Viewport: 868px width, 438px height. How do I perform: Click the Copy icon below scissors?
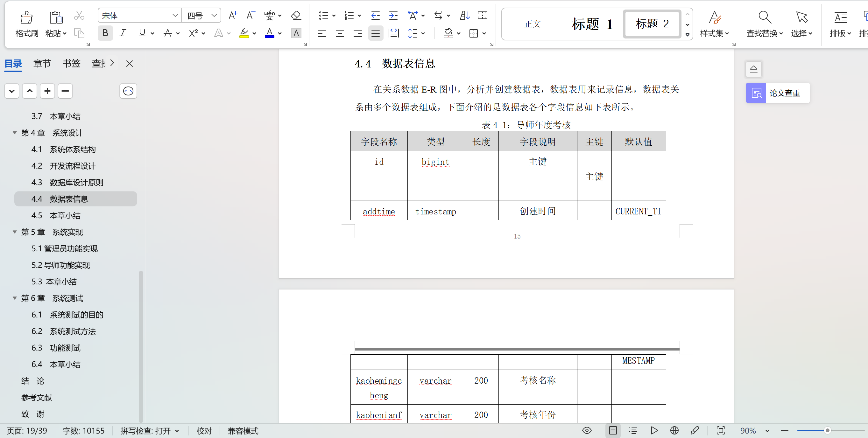[x=79, y=33]
